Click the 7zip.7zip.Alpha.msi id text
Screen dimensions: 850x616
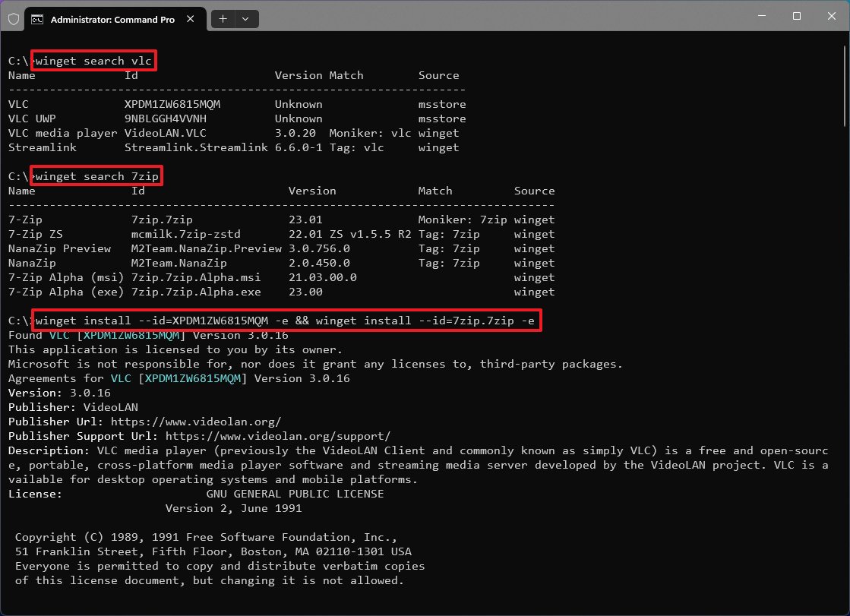point(196,278)
